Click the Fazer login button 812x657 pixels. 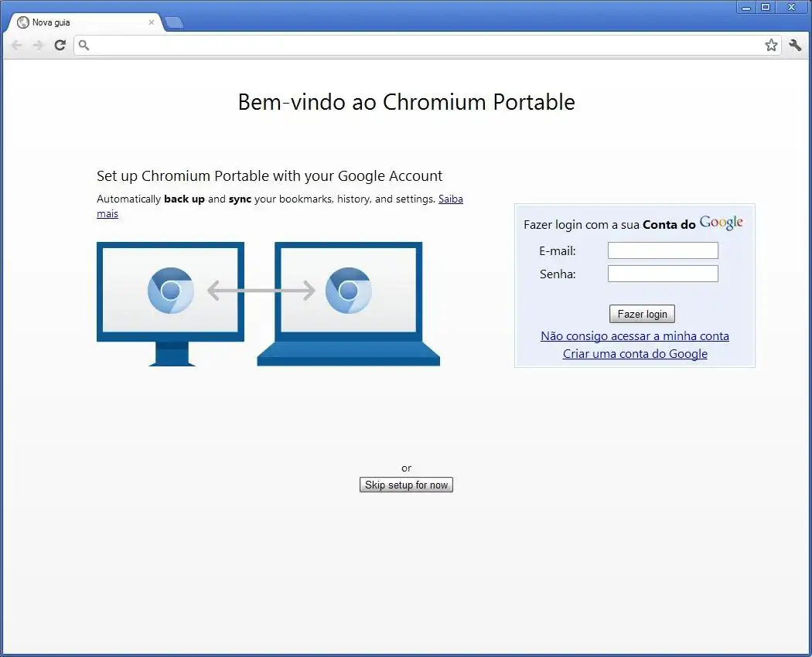pyautogui.click(x=642, y=314)
